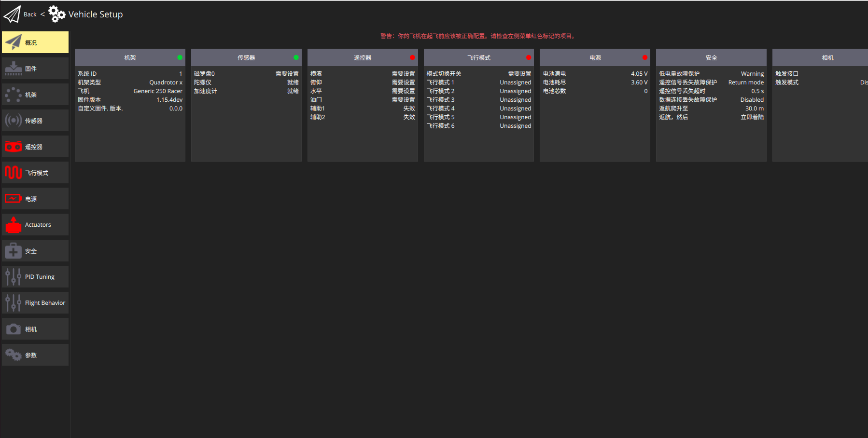
Task: Click the 立即着陆 land immediately value
Action: pos(752,117)
